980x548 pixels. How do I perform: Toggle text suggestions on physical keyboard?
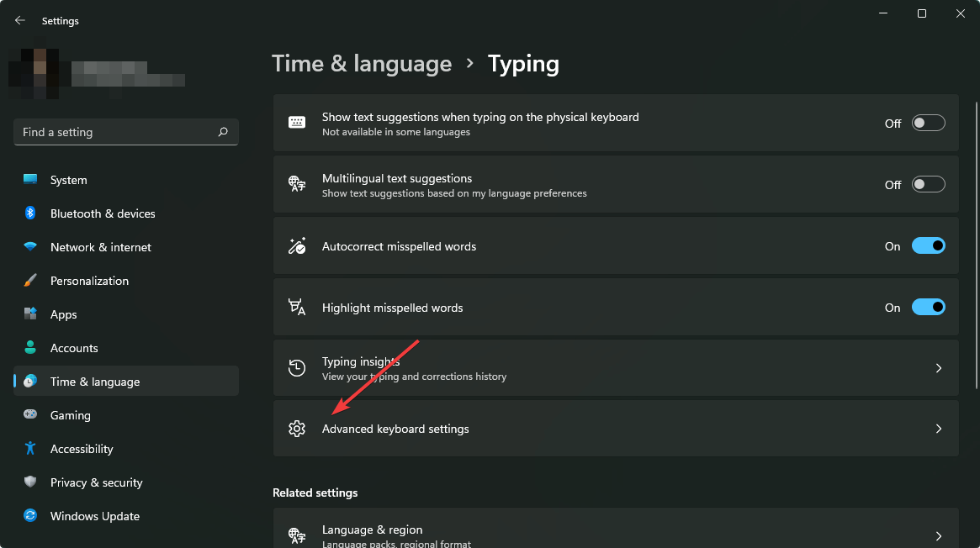928,123
